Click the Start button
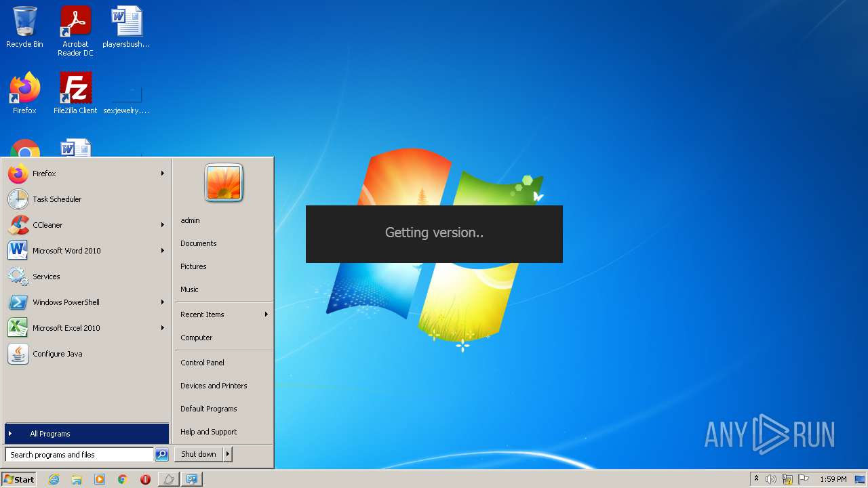 tap(19, 479)
